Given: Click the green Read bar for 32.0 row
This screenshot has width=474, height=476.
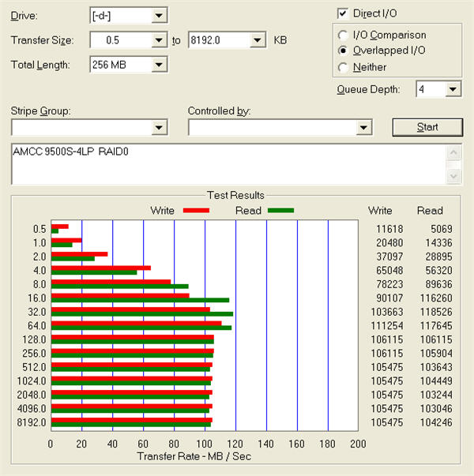Looking at the screenshot, I should point(142,314).
